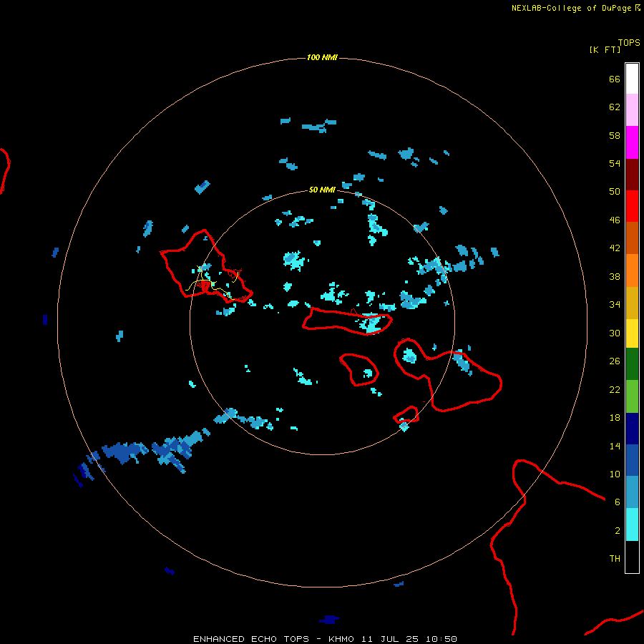Viewport: 644px width, 644px height.
Task: Click the 100 NMI range ring label
Action: [322, 57]
